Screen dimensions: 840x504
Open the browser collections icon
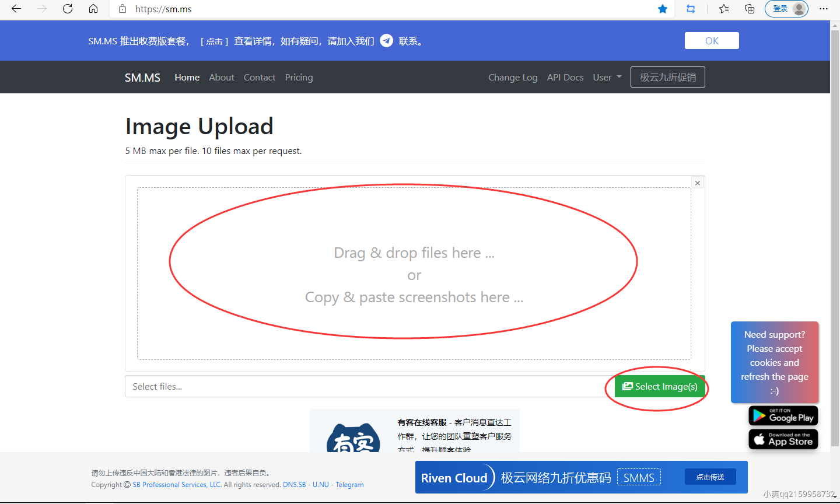[750, 9]
